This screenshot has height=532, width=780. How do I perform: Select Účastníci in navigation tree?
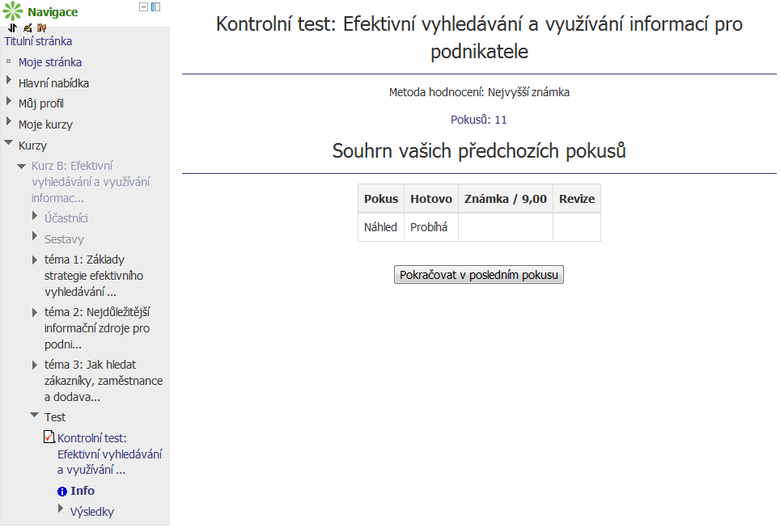tap(66, 218)
